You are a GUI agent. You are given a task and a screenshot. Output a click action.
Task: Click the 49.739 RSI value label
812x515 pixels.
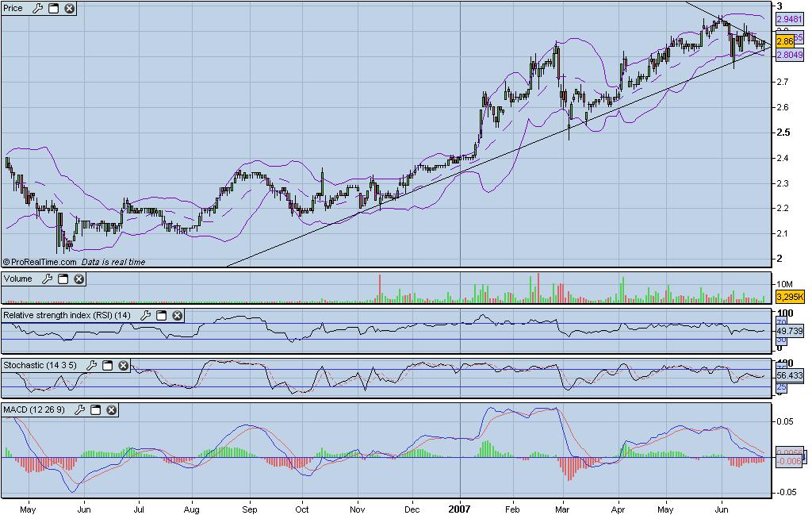790,331
